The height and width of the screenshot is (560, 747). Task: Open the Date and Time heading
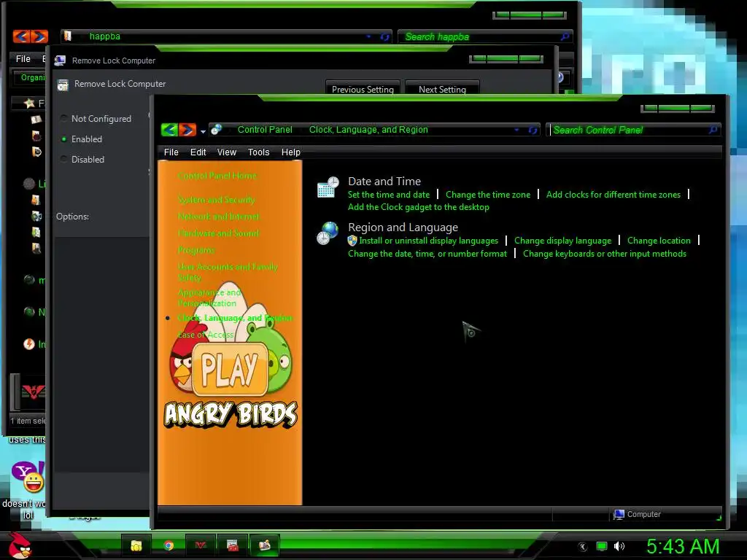384,182
